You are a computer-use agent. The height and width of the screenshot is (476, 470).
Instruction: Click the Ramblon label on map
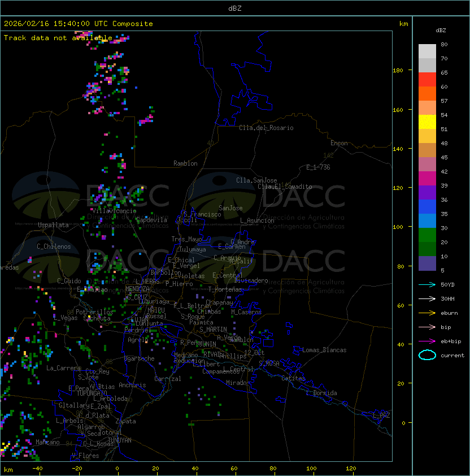[185, 163]
